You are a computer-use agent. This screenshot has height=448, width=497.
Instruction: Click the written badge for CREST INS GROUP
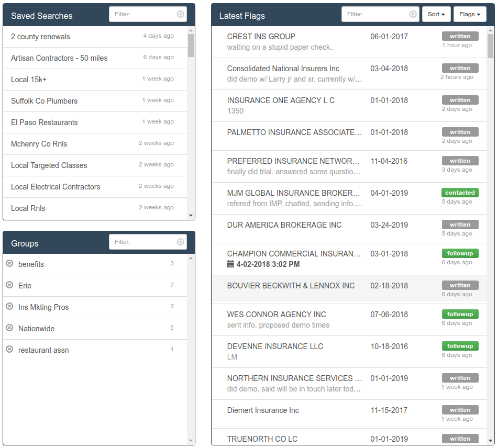pos(460,36)
